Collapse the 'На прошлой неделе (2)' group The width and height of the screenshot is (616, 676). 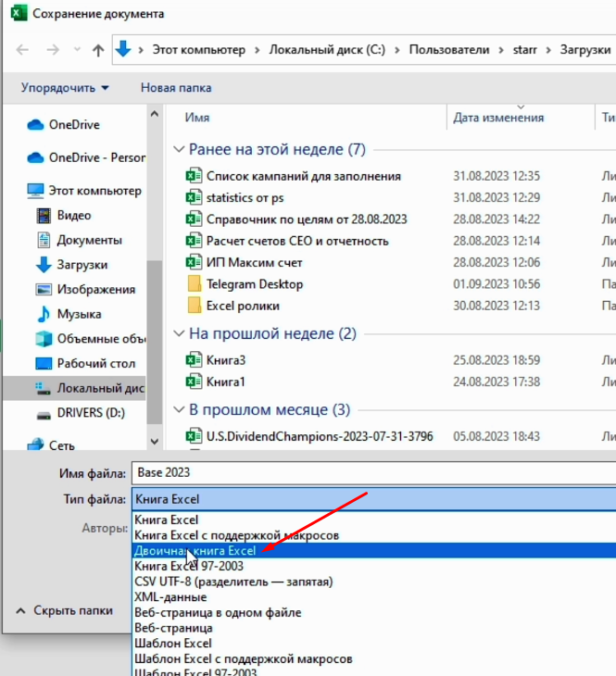pyautogui.click(x=179, y=333)
